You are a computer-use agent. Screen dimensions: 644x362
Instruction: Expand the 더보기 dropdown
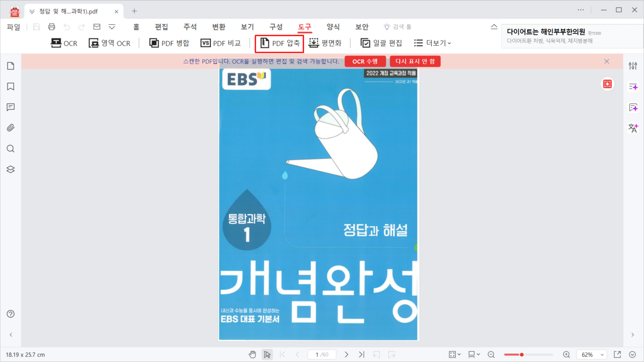432,43
